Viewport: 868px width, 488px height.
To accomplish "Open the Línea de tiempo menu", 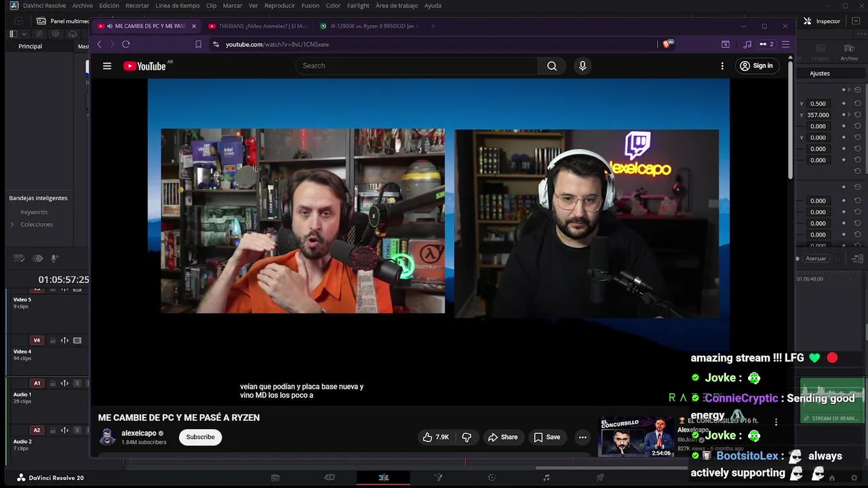I will coord(178,5).
